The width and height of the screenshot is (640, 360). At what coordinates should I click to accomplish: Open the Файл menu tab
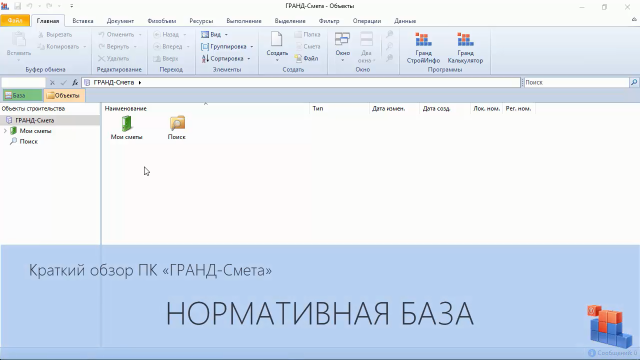pyautogui.click(x=15, y=20)
